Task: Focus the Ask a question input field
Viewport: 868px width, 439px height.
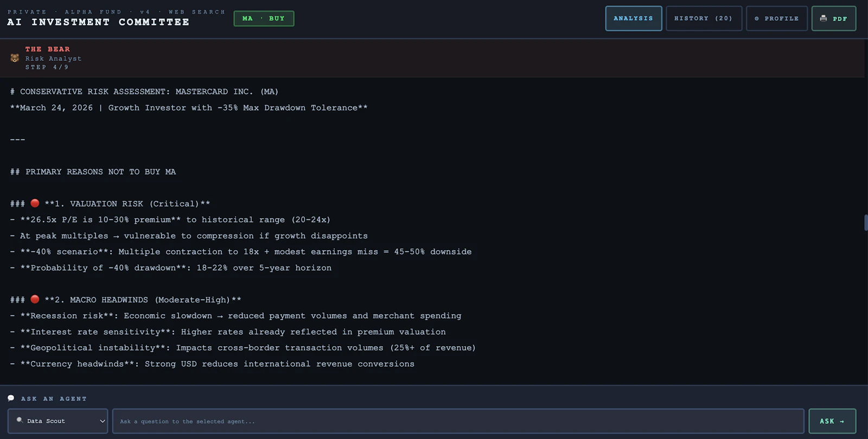Action: click(x=458, y=421)
